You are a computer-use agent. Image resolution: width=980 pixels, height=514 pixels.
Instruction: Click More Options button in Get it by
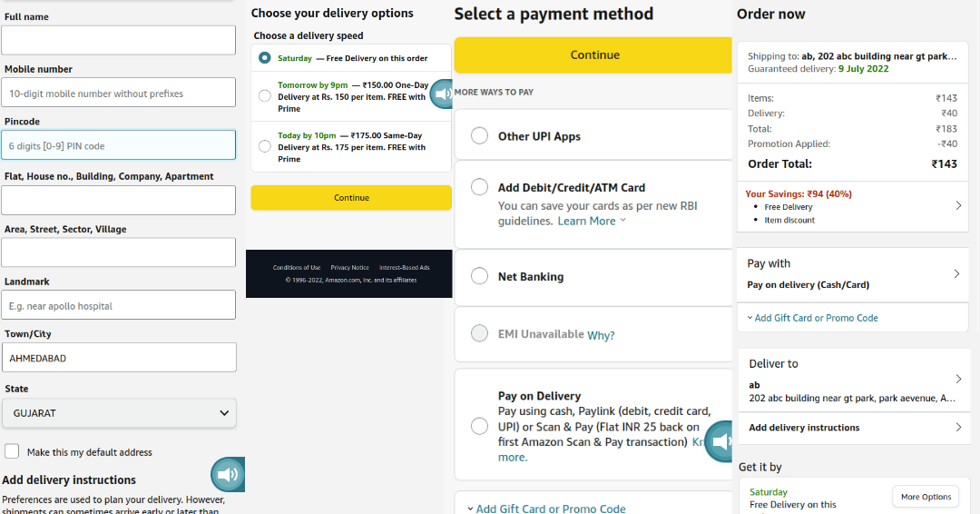pos(926,497)
